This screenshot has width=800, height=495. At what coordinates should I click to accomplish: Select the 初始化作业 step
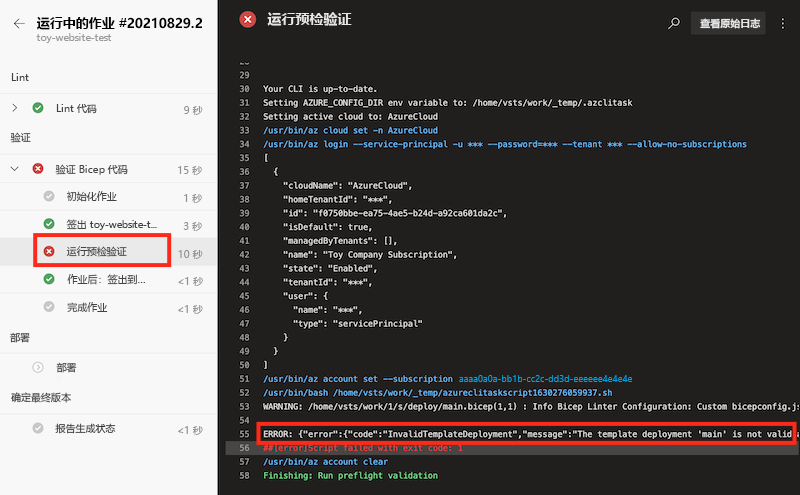point(108,196)
